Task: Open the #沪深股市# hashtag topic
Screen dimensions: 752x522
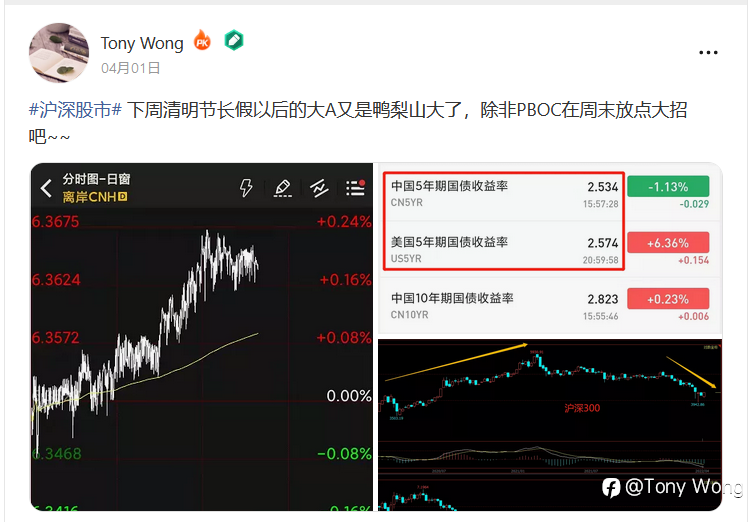Action: 75,110
